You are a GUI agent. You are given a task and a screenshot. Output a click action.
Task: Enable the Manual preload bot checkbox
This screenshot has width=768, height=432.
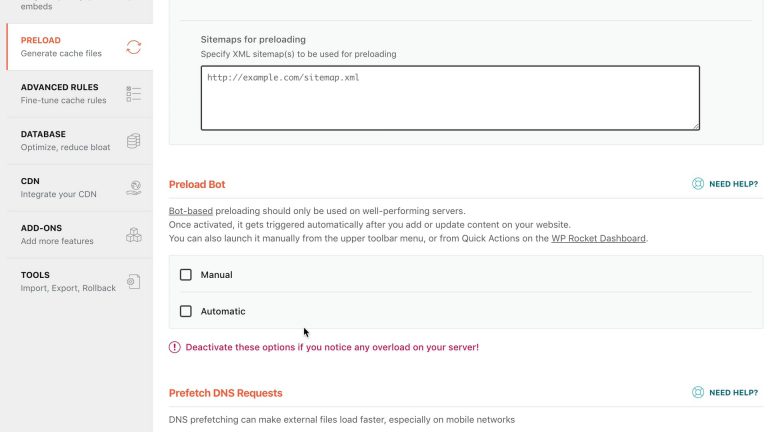pyautogui.click(x=186, y=275)
